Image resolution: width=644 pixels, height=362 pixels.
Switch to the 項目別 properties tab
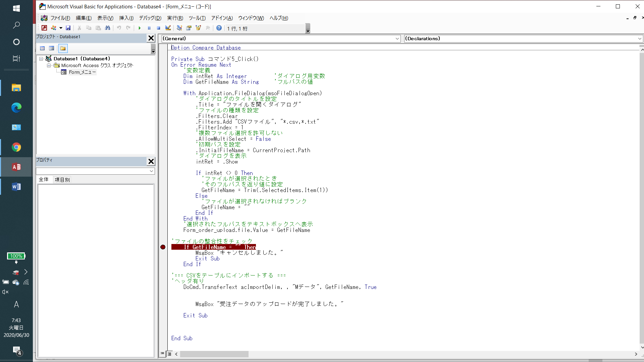click(62, 180)
